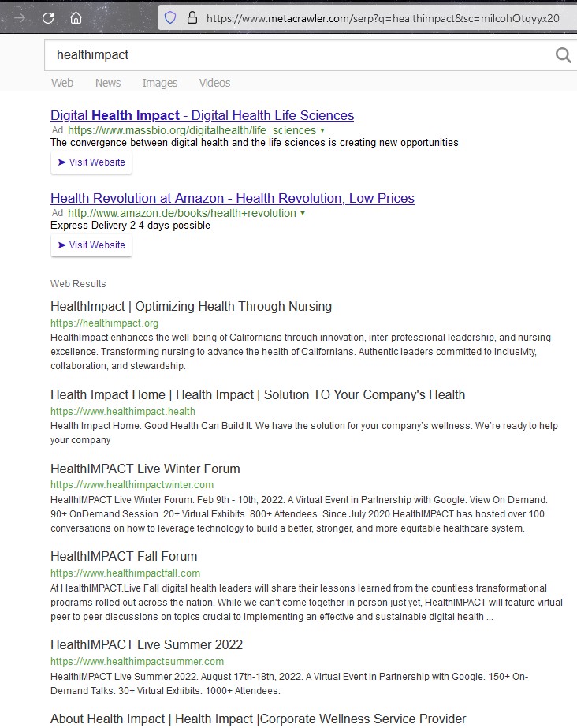Switch to the Images tab
577x728 pixels.
159,83
